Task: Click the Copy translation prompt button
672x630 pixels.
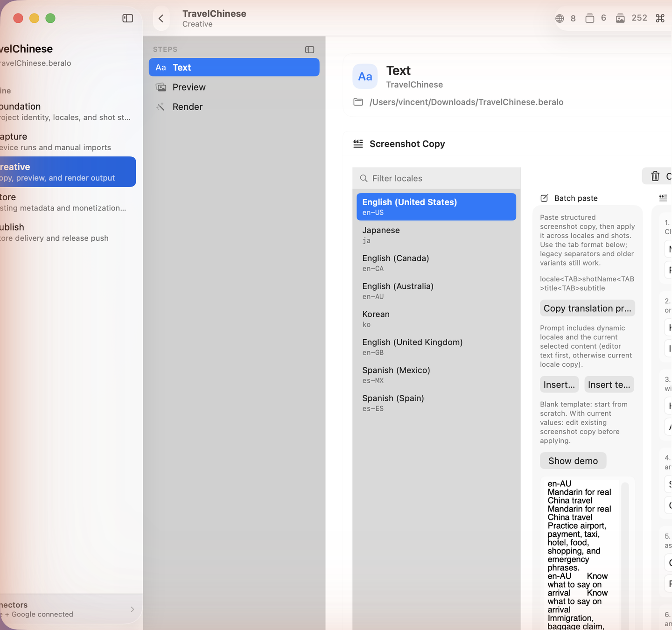Action: point(588,308)
